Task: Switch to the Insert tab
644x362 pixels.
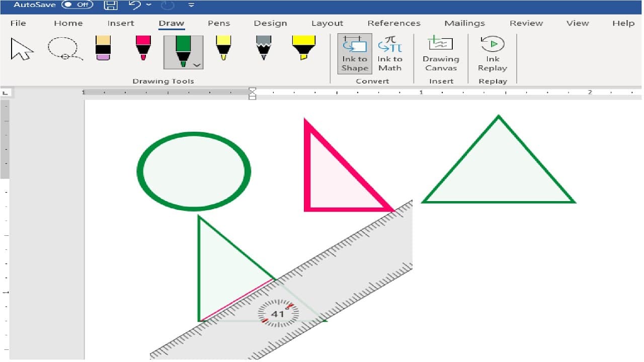Action: [x=121, y=23]
